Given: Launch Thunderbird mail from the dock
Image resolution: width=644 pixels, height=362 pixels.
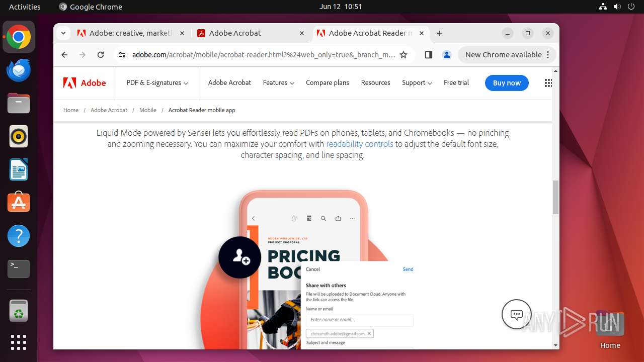Looking at the screenshot, I should (x=19, y=70).
